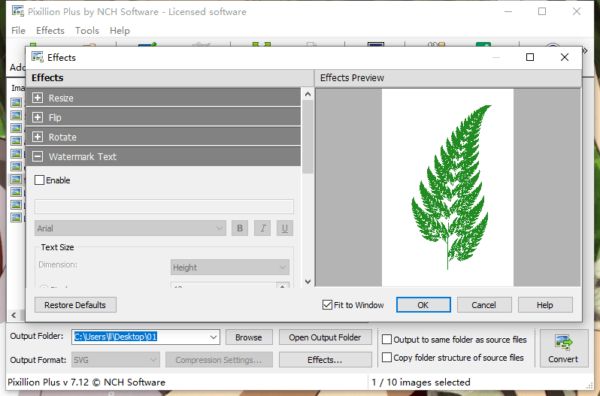Enable the watermark text checkbox
This screenshot has width=600, height=396.
pyautogui.click(x=39, y=180)
